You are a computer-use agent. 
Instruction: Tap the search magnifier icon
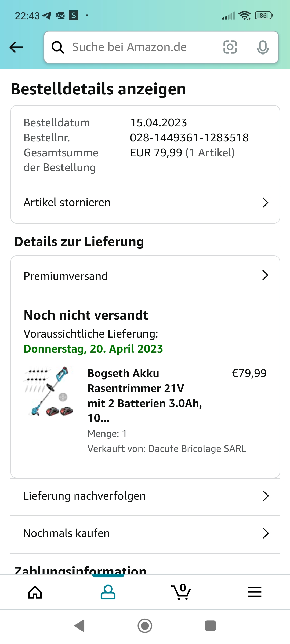pyautogui.click(x=58, y=47)
